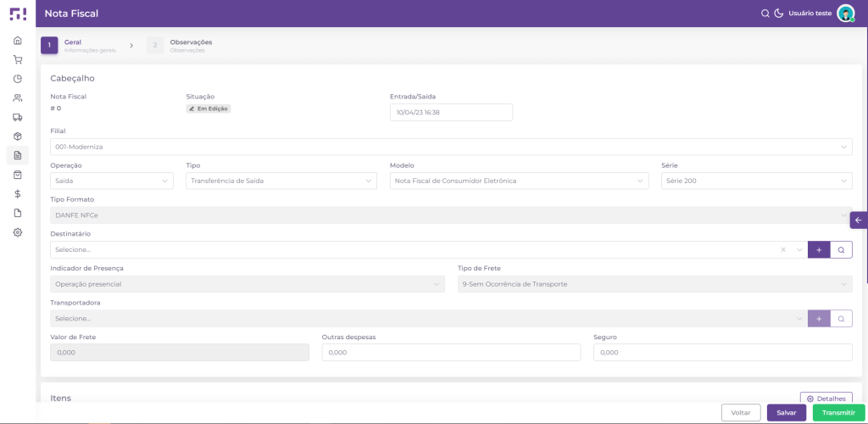The width and height of the screenshot is (868, 424).
Task: Open the Modelo dropdown
Action: pos(520,181)
